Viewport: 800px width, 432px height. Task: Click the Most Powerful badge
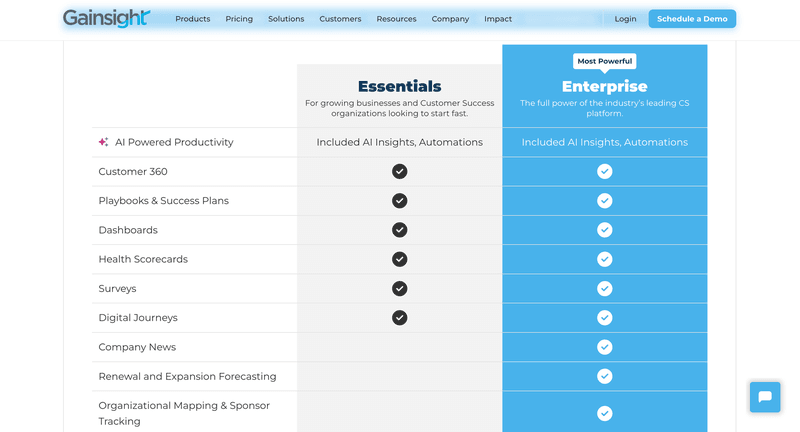coord(604,61)
